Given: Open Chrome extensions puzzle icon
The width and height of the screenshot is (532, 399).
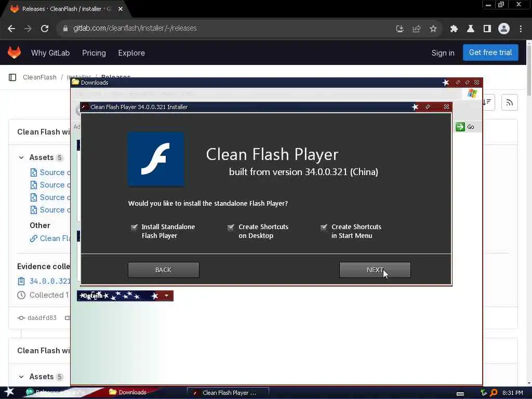Looking at the screenshot, I should click(x=454, y=29).
